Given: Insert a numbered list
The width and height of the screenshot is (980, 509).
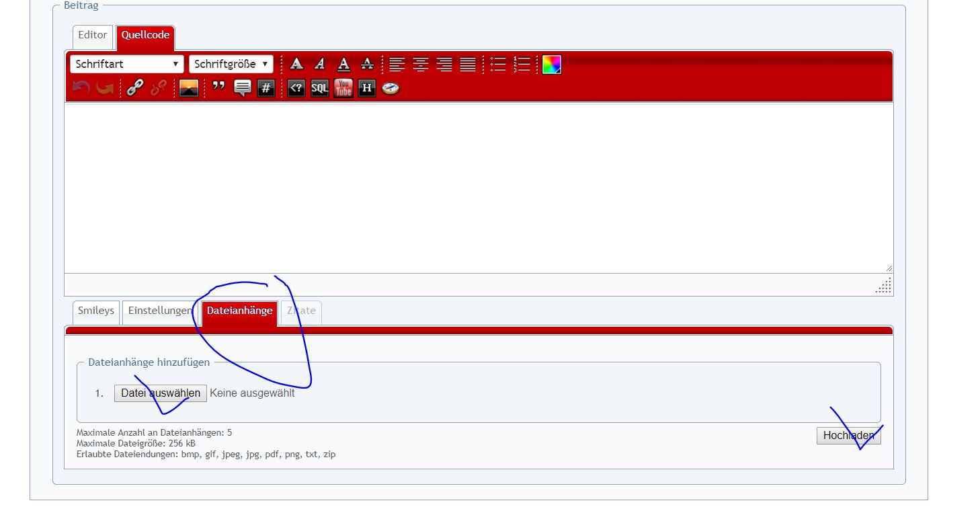Looking at the screenshot, I should pyautogui.click(x=522, y=65).
